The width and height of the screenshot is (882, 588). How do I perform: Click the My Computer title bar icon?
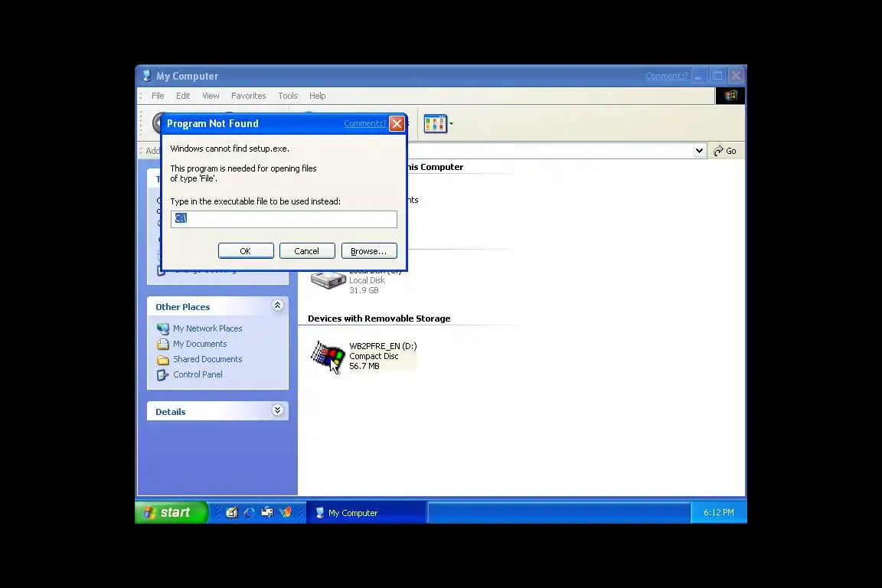(x=147, y=76)
